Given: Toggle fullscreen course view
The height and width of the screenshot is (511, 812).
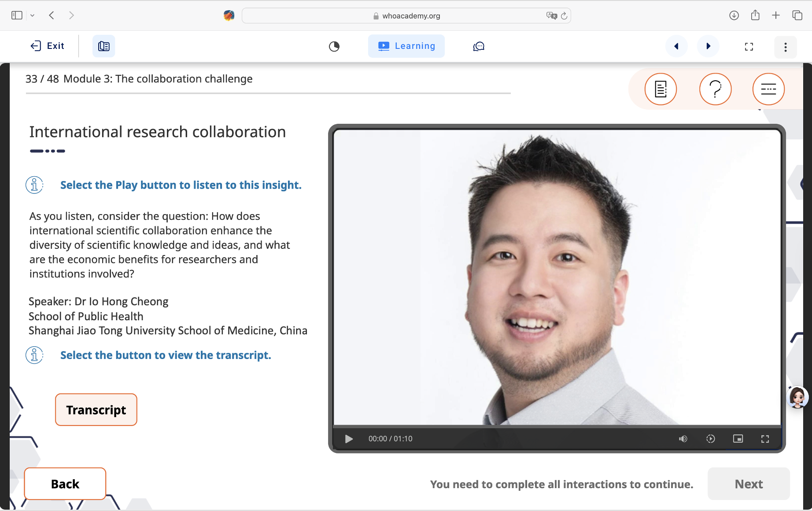Looking at the screenshot, I should (x=749, y=47).
